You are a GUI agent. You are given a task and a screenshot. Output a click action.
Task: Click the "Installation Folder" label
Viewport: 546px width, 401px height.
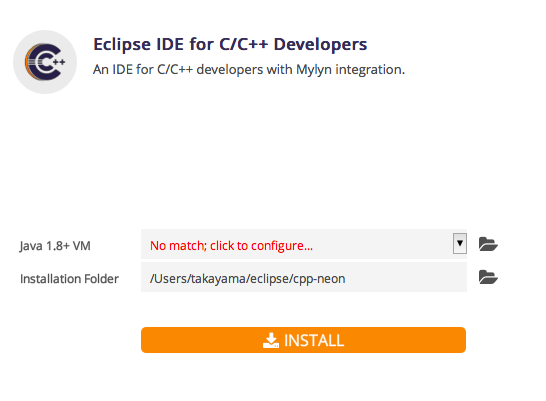click(x=69, y=279)
